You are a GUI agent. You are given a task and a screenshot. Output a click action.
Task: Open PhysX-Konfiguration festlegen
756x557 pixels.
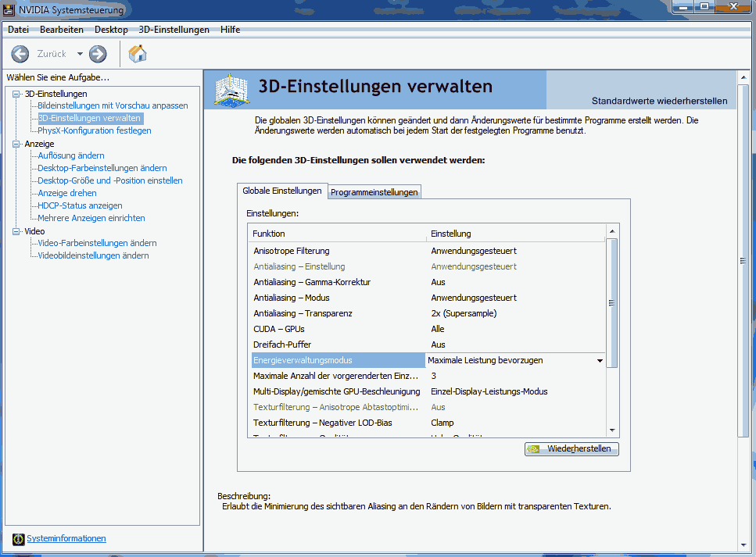tap(95, 130)
